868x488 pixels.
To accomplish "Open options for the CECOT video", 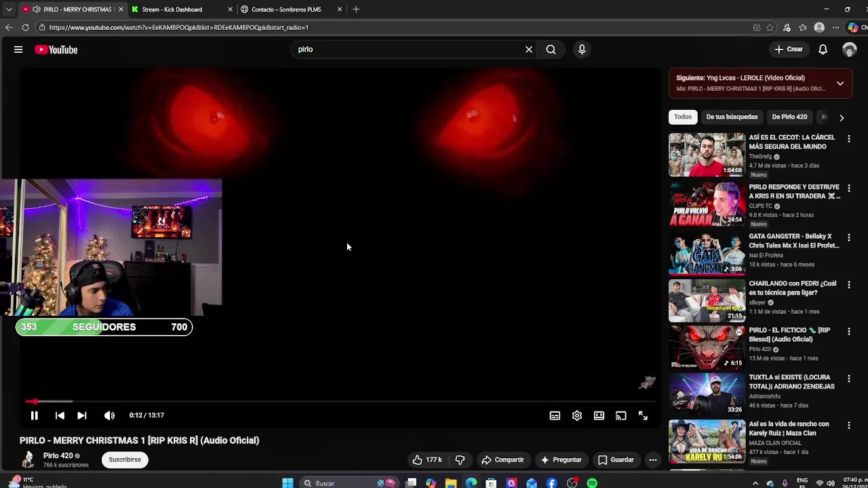I will pos(848,139).
